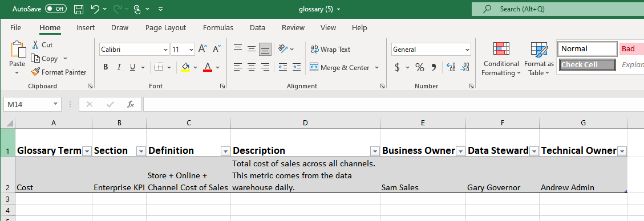Click Increase Decimal icon
Image resolution: width=644 pixels, height=221 pixels.
451,67
